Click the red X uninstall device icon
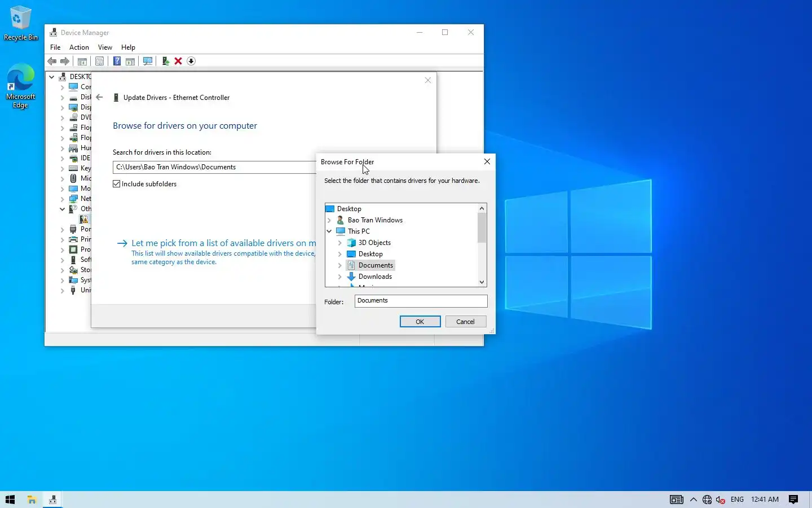The image size is (812, 508). click(178, 61)
